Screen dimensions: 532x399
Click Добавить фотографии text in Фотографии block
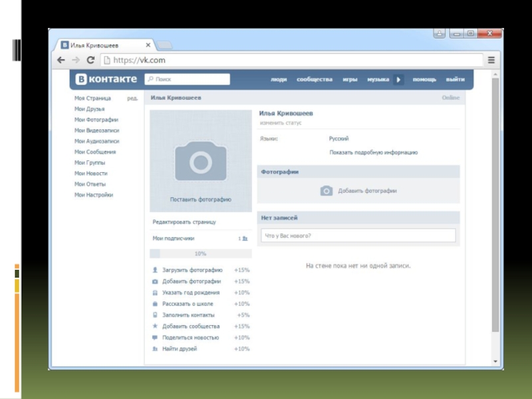368,191
